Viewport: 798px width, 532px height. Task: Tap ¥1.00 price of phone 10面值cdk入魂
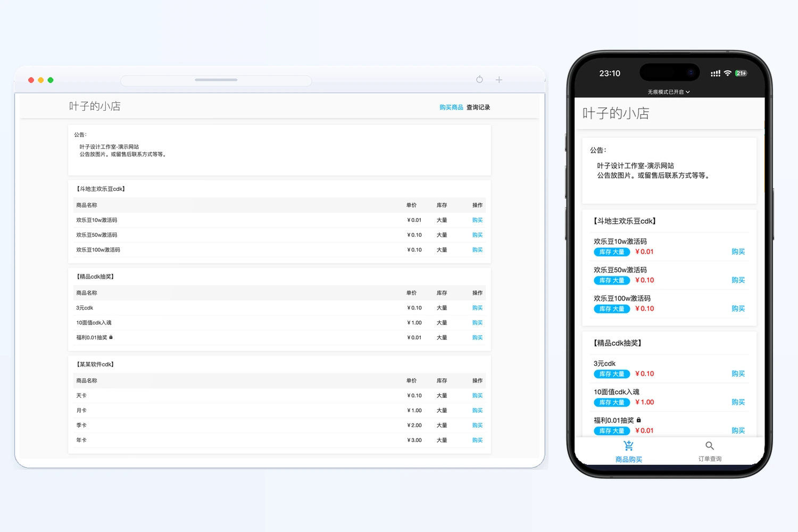tap(644, 402)
